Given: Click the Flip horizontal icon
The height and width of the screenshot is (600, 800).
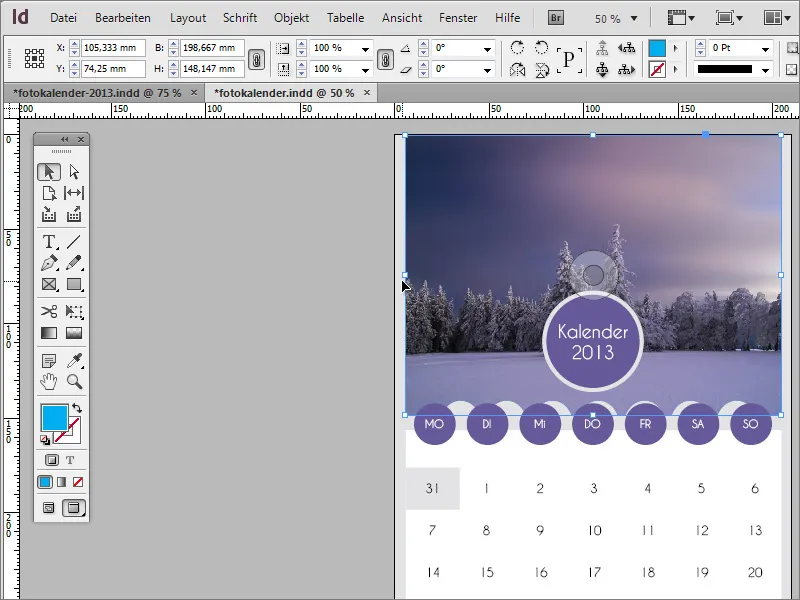Looking at the screenshot, I should (x=517, y=69).
